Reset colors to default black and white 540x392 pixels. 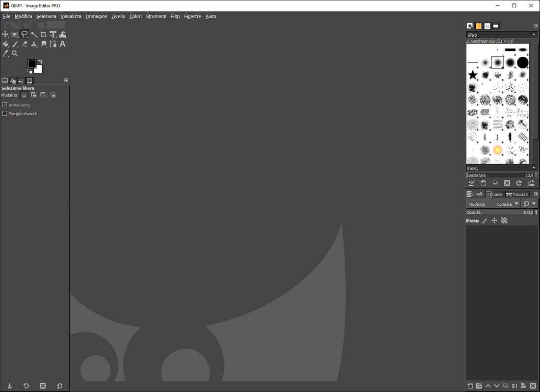(29, 71)
